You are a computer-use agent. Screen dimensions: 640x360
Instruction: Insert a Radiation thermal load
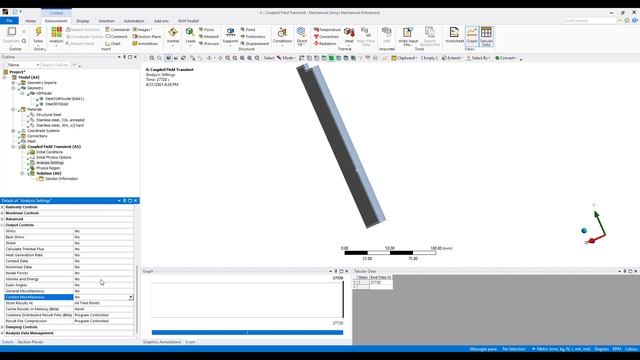pos(325,43)
